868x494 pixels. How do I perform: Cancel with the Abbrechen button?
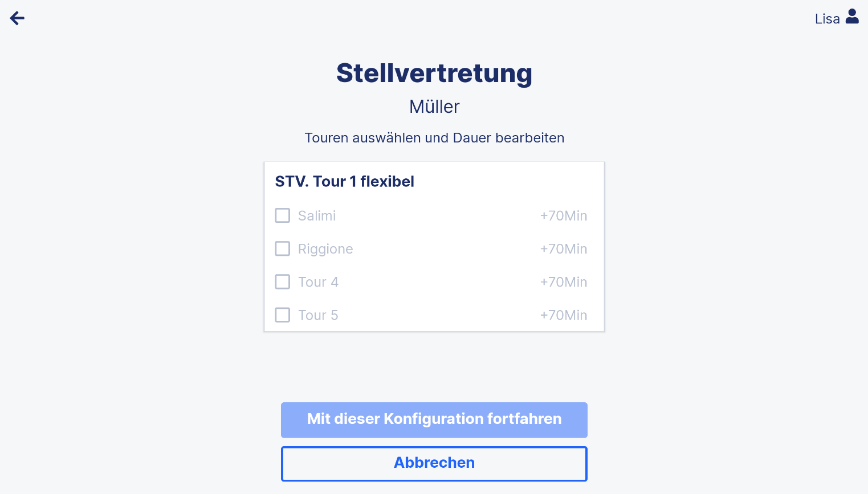(434, 464)
